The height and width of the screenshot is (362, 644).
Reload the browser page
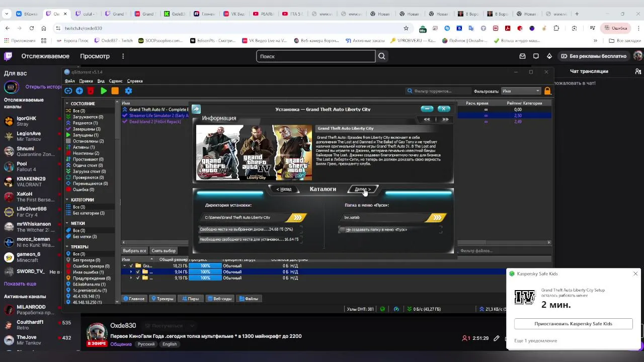coord(32,28)
